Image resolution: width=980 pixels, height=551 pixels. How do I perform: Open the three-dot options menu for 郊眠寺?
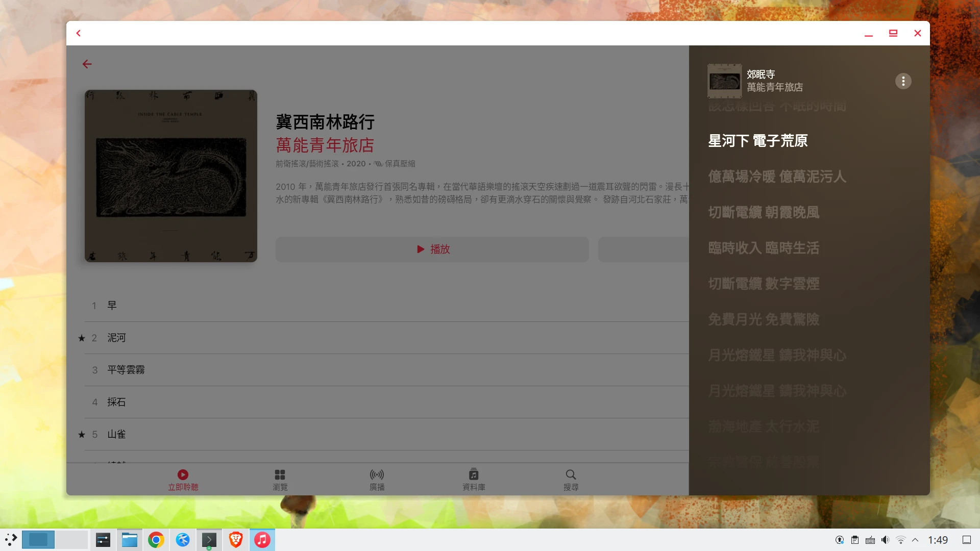coord(903,81)
